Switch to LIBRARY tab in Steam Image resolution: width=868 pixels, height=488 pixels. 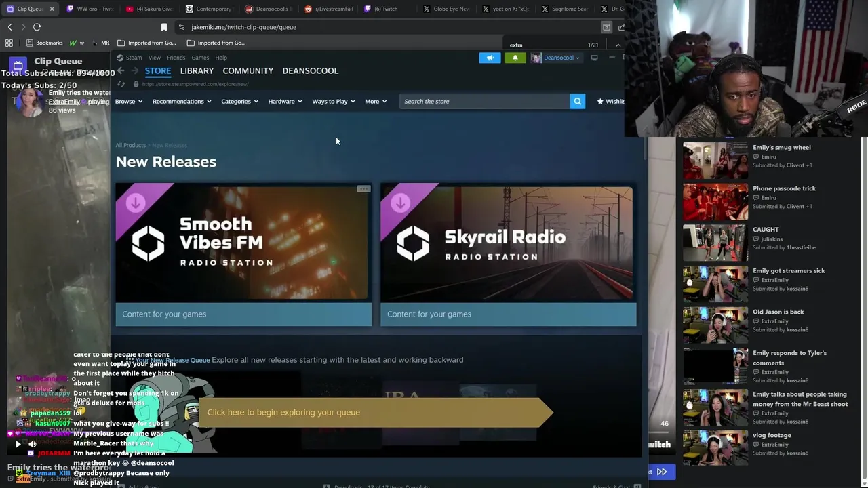click(x=197, y=70)
